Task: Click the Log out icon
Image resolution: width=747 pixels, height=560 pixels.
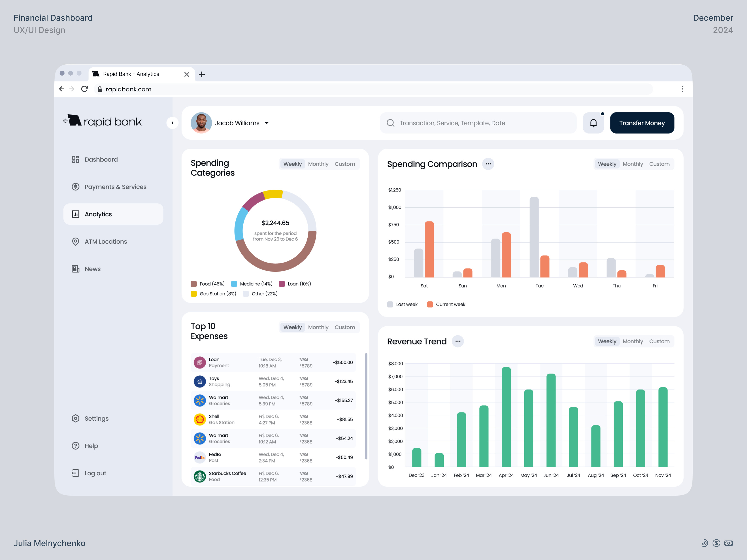Action: (x=75, y=473)
